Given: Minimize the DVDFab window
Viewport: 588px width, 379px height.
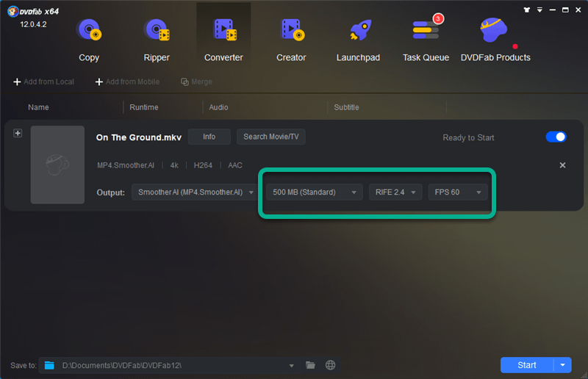Looking at the screenshot, I should pyautogui.click(x=553, y=10).
